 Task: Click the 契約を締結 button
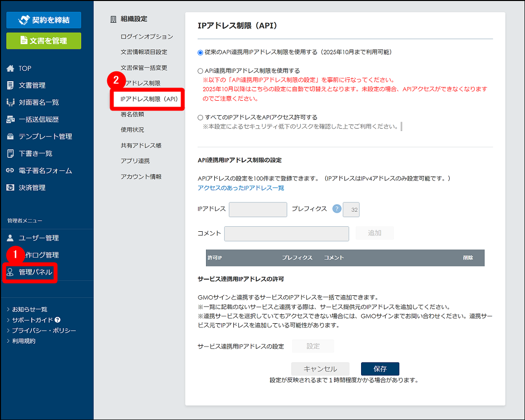pyautogui.click(x=44, y=20)
